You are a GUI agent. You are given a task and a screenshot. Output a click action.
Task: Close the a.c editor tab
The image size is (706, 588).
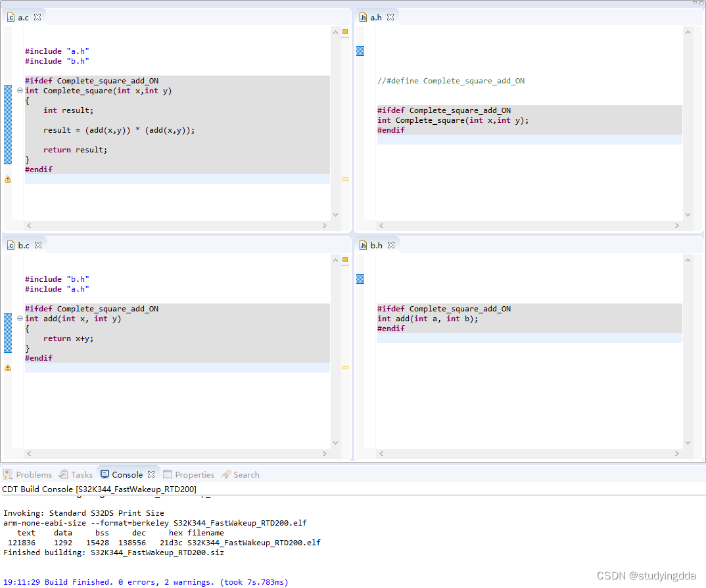point(38,17)
